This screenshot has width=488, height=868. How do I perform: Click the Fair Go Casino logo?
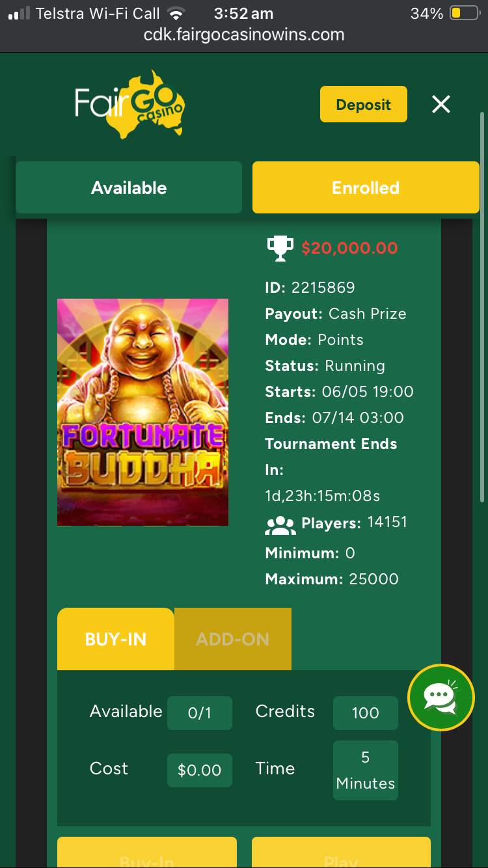[130, 104]
